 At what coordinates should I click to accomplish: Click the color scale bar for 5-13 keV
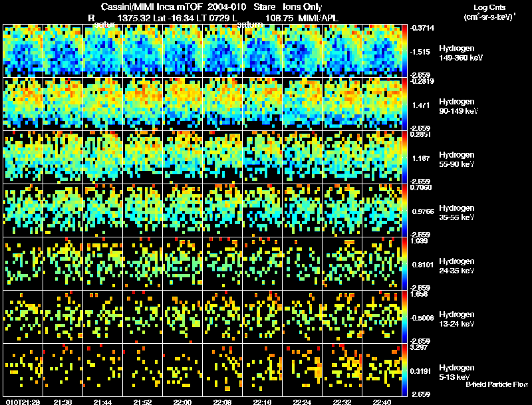[404, 370]
